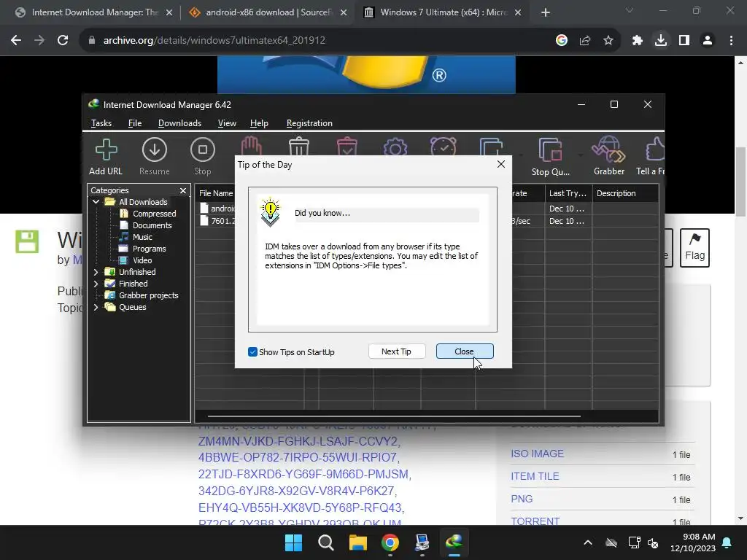Click the Resume download toolbar icon

tap(155, 157)
